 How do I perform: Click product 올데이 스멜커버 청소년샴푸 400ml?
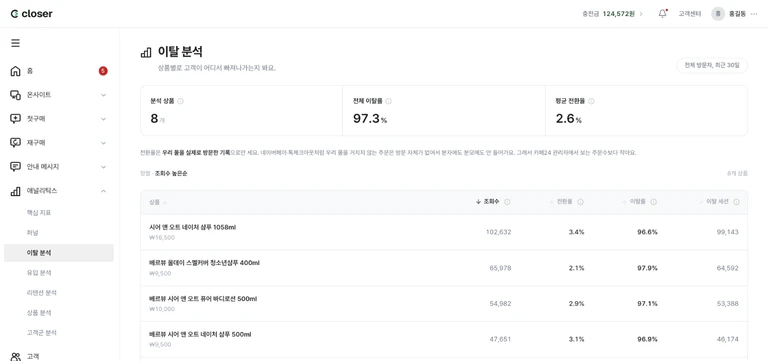pos(204,263)
